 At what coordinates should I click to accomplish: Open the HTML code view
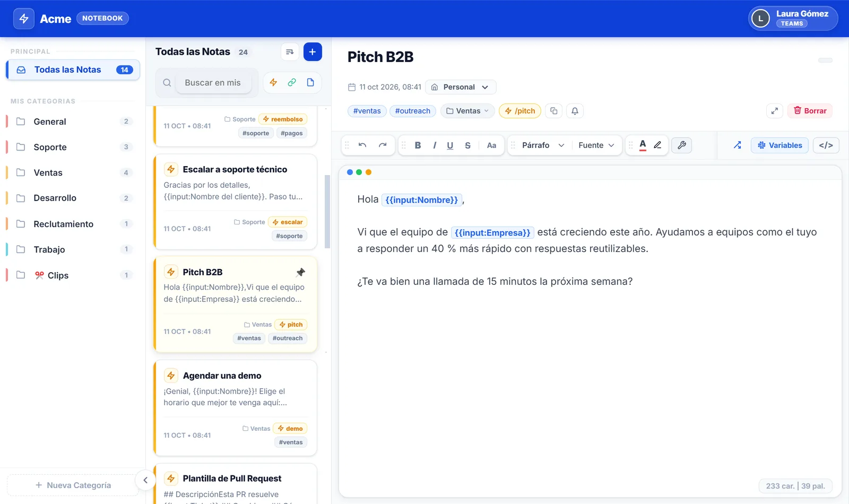826,145
